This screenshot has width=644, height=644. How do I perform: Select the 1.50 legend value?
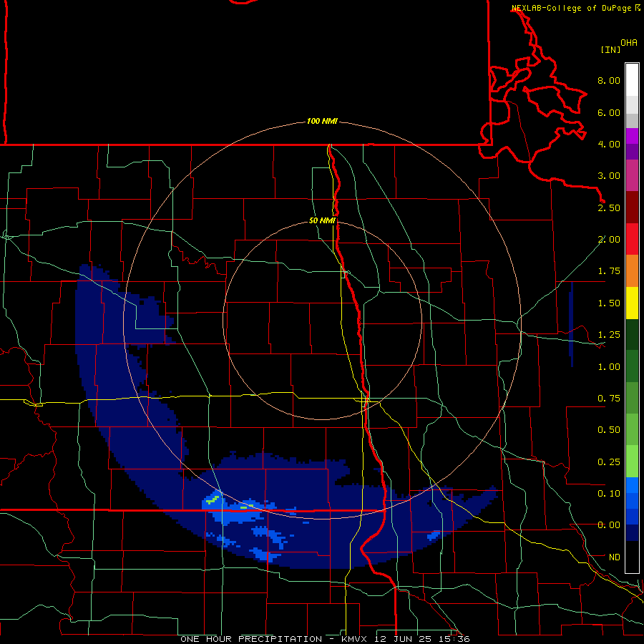(608, 303)
